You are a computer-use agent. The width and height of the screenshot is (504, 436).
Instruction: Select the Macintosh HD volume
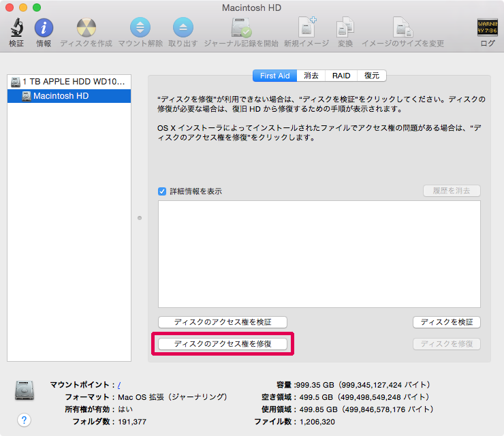pos(69,96)
